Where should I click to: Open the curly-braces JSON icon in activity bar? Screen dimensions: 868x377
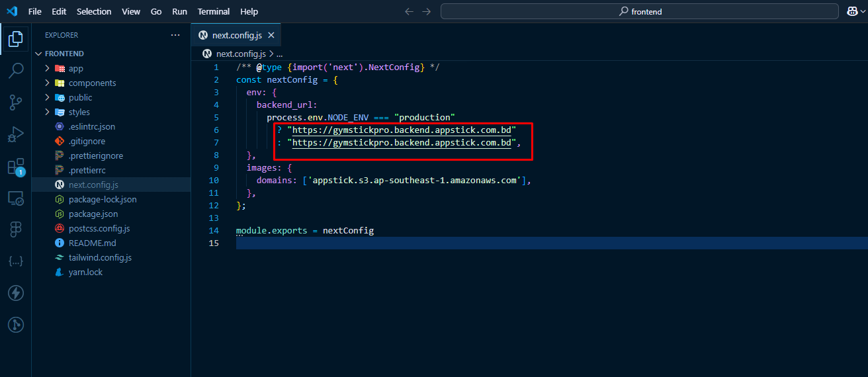[16, 261]
